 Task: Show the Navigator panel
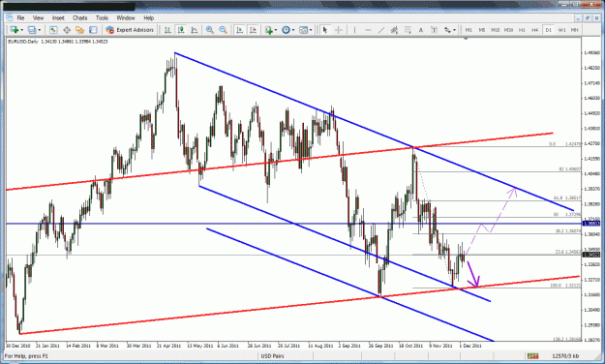point(80,30)
